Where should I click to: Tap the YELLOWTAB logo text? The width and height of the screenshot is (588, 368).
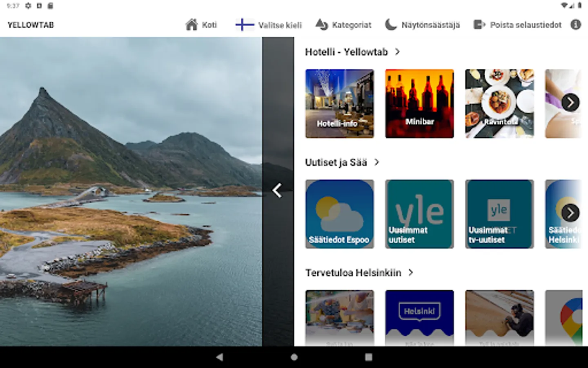tap(31, 25)
